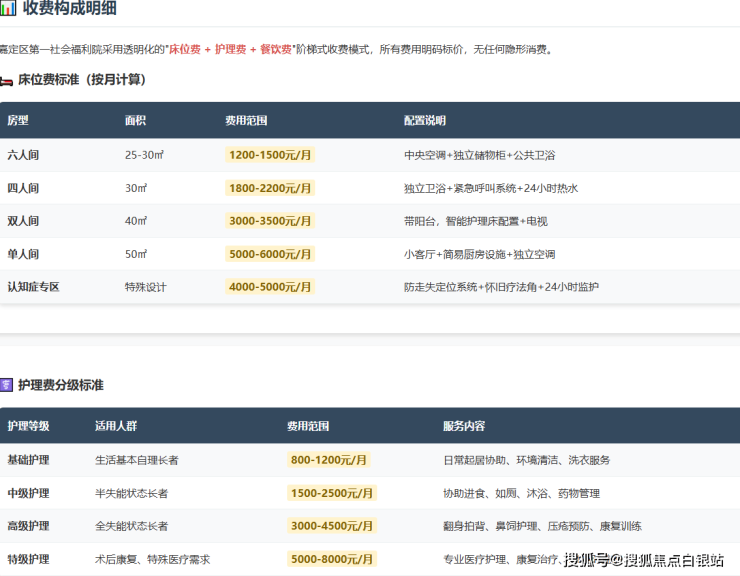Image resolution: width=740 pixels, height=576 pixels.
Task: Click the 服务内容 column header
Action: pos(464,426)
